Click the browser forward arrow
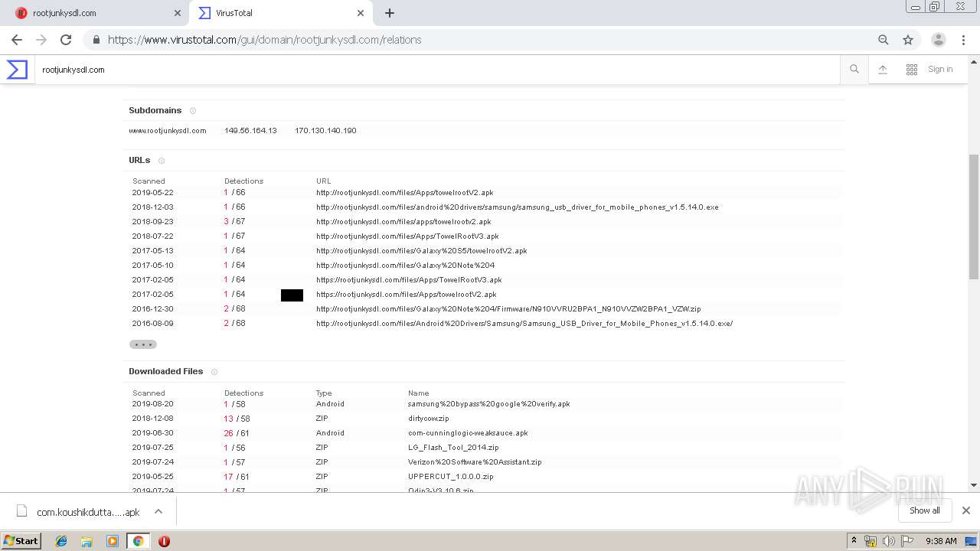The width and height of the screenshot is (980, 551). 41,40
